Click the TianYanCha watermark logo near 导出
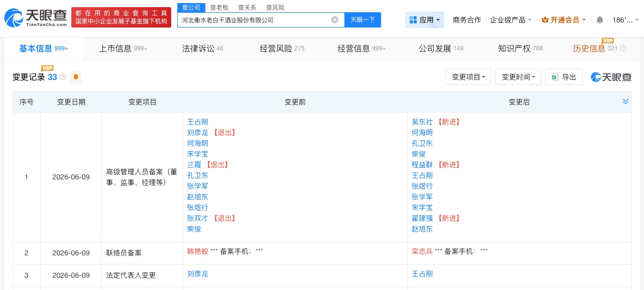The image size is (644, 290). click(611, 77)
